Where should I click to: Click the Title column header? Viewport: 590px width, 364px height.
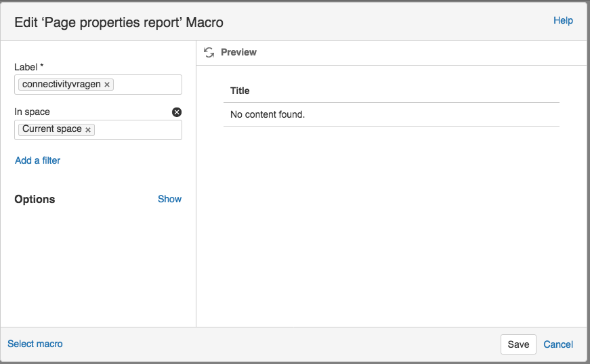tap(240, 91)
